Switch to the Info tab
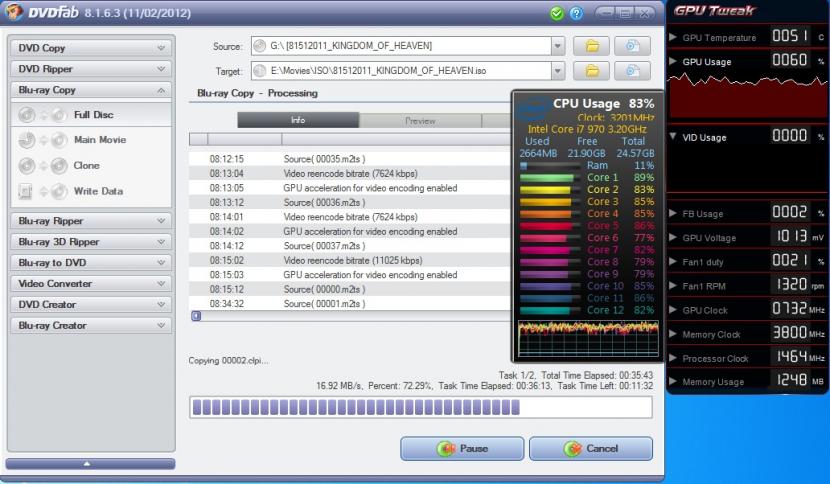830x484 pixels. click(x=298, y=120)
